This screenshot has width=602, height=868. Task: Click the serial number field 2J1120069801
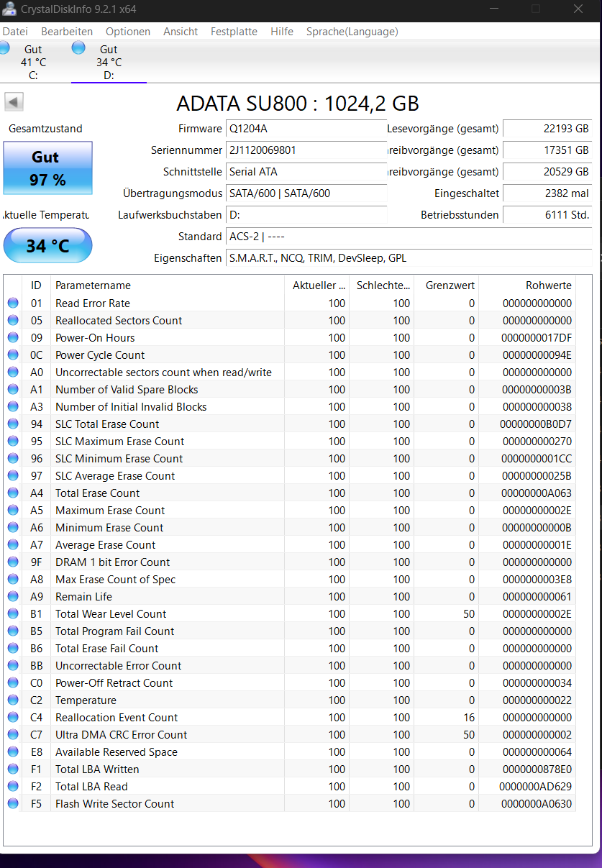[306, 150]
